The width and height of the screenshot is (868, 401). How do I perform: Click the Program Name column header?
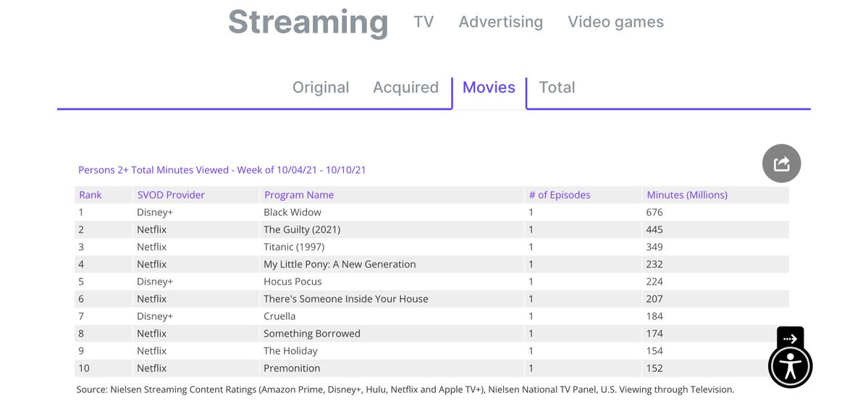(299, 195)
